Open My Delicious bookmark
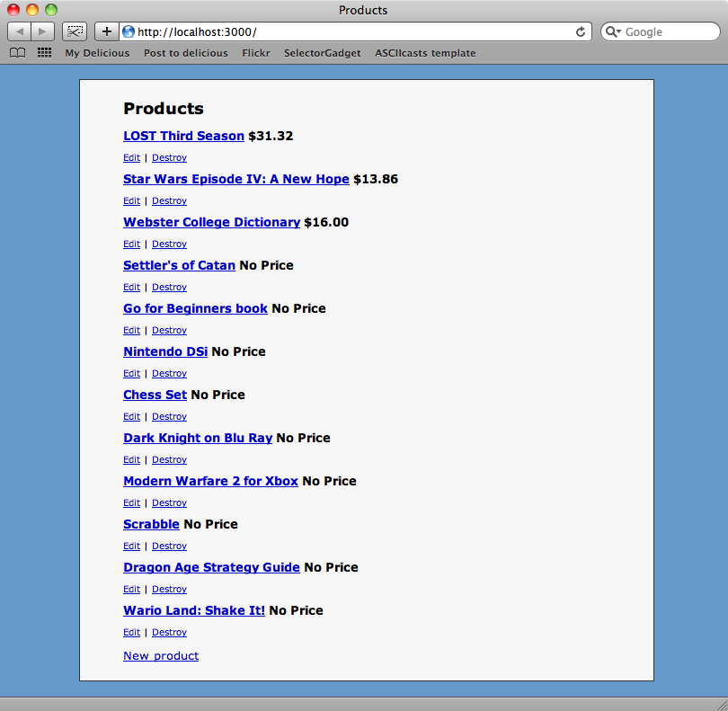Image resolution: width=728 pixels, height=711 pixels. 97,53
